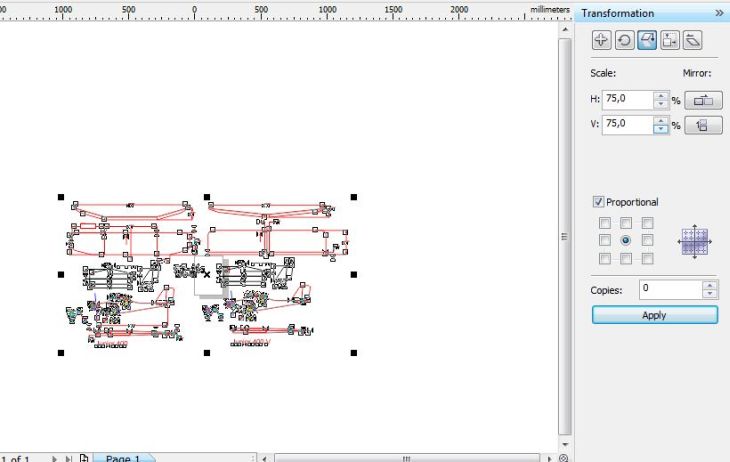Click the vertical scrollbar thumb
The image size is (730, 462).
[x=565, y=237]
